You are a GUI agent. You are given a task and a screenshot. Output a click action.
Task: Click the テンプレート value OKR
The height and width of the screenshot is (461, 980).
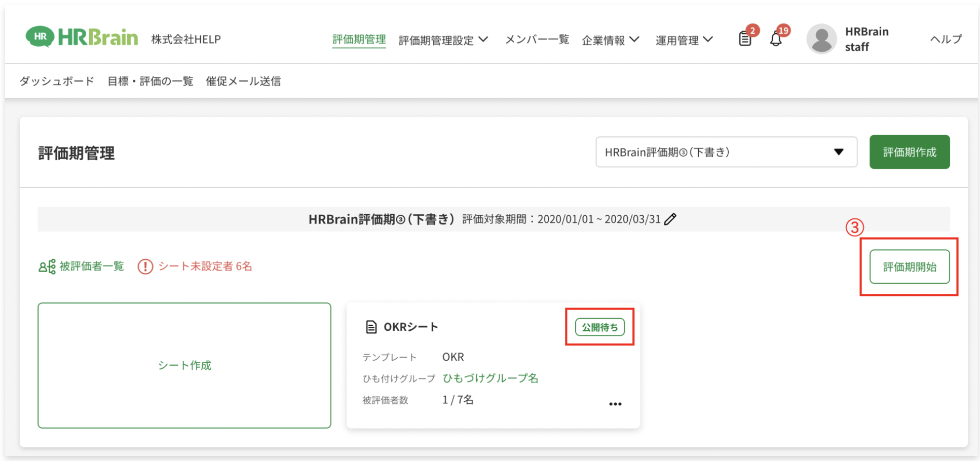click(x=453, y=357)
